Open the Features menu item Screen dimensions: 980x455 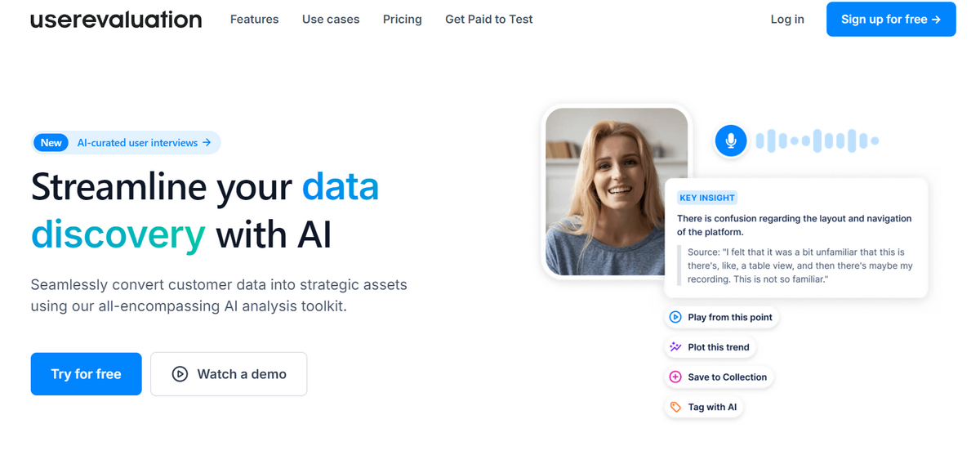(x=254, y=20)
